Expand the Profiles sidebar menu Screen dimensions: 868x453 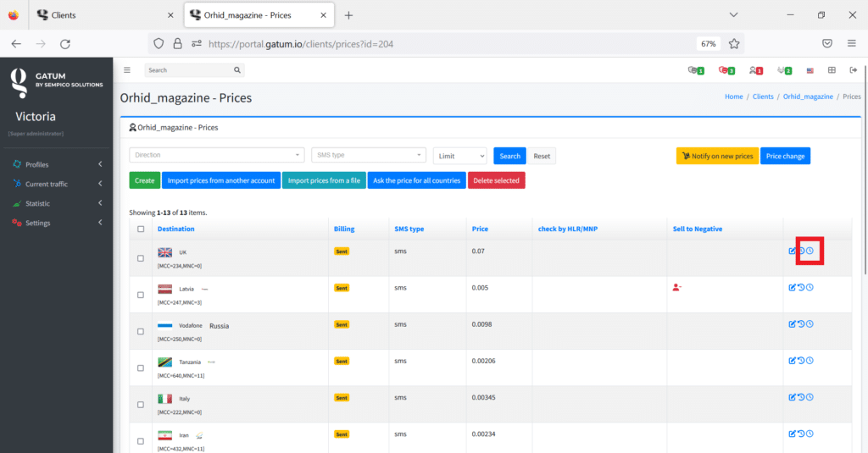point(57,164)
